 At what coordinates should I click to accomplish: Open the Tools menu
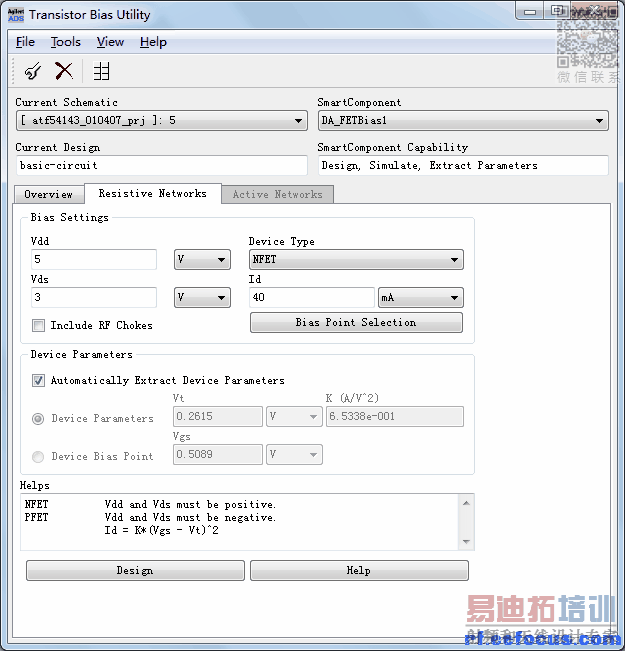point(66,42)
